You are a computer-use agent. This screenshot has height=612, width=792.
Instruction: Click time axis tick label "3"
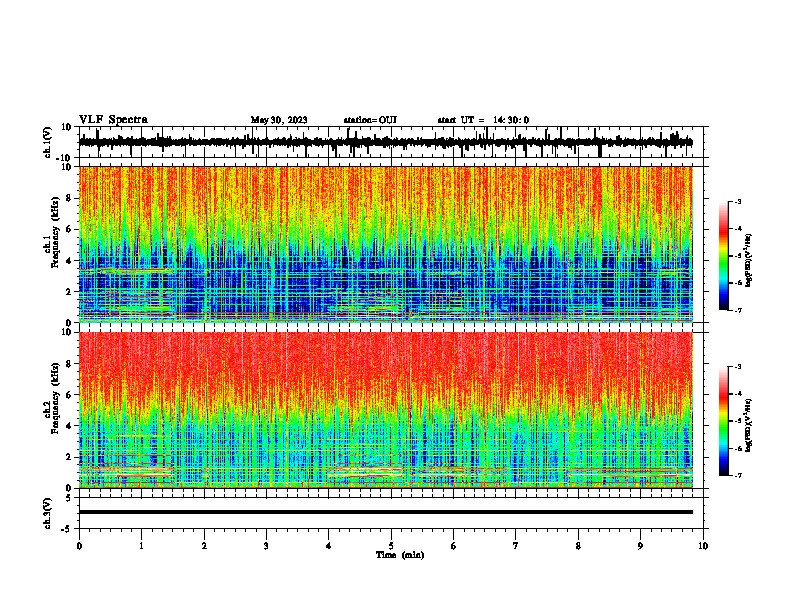click(266, 546)
